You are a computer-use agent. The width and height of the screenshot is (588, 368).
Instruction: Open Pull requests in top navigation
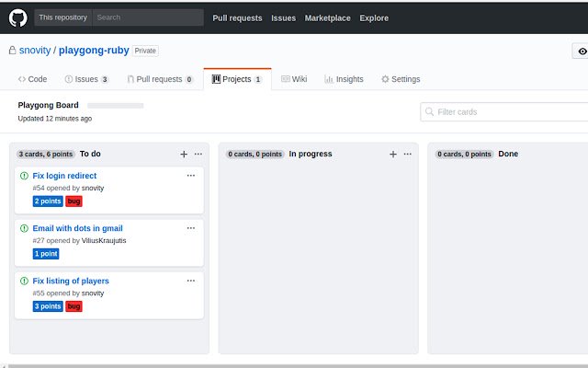click(x=237, y=18)
